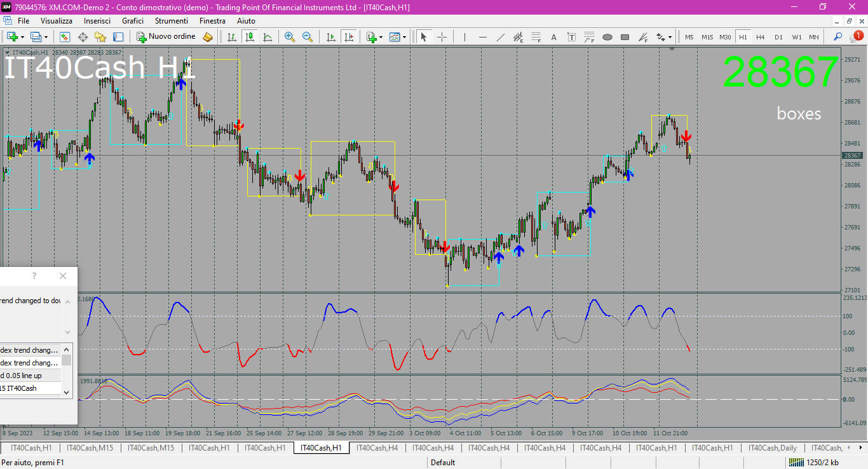Open the Finestra menu
868x469 pixels.
point(212,21)
